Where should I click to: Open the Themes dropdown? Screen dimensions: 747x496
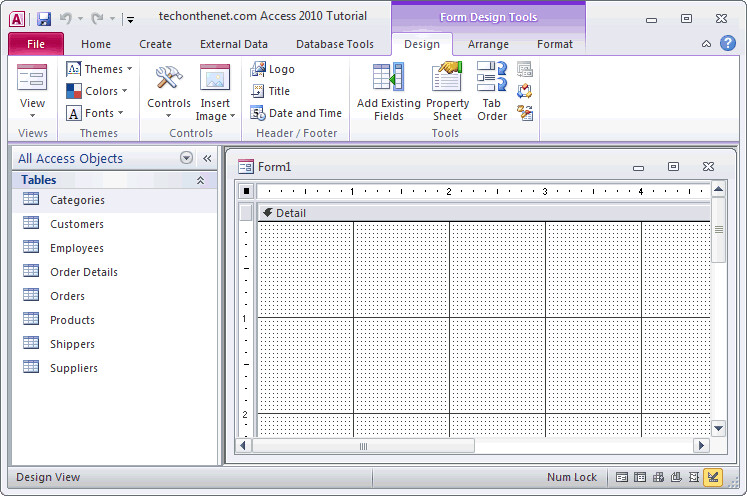tap(100, 69)
